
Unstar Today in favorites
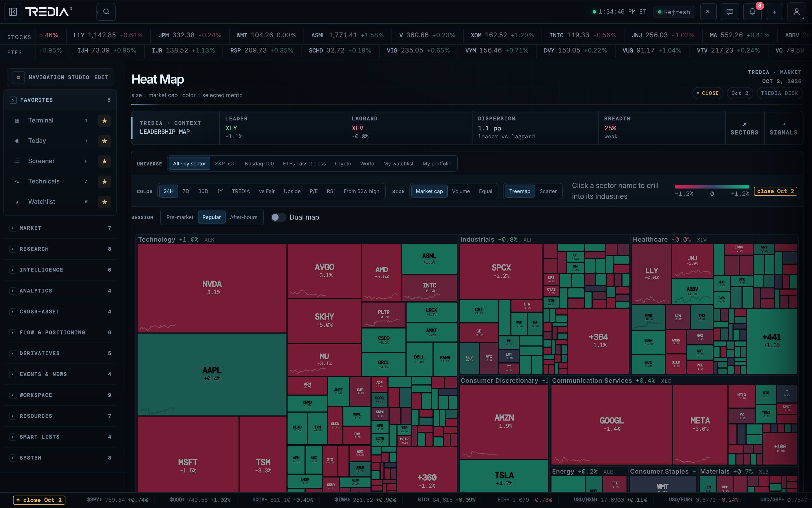pos(104,141)
